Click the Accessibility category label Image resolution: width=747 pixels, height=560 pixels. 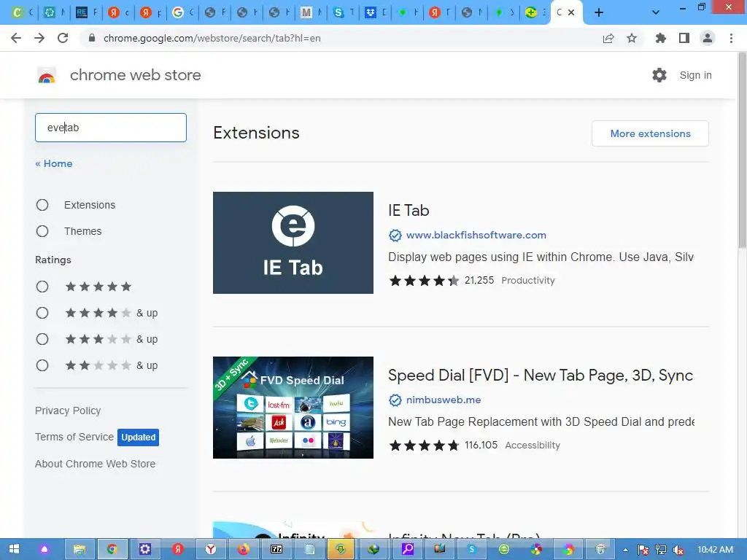tap(533, 446)
